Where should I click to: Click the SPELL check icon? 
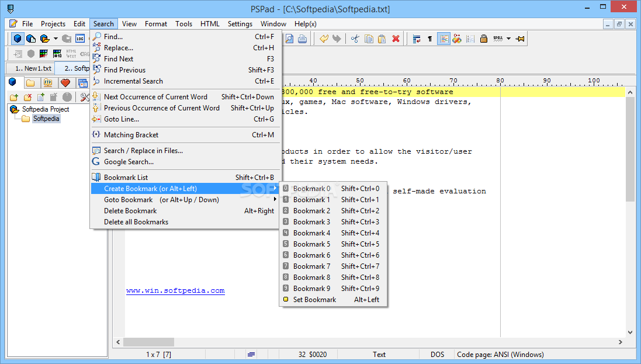pyautogui.click(x=497, y=39)
